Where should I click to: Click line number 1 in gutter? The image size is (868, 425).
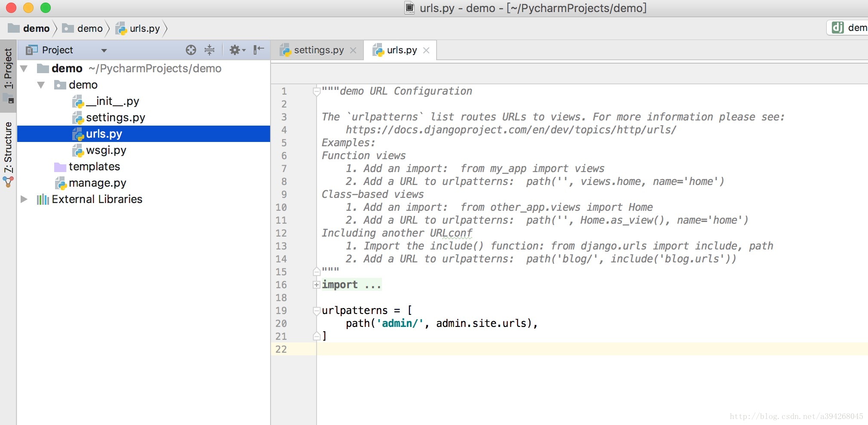(284, 91)
